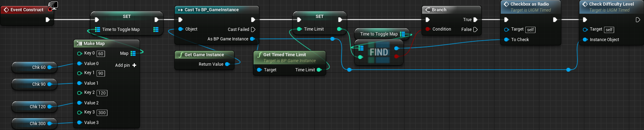The image size is (644, 130).
Task: Click the True exec pin on Branch
Action: coord(475,20)
